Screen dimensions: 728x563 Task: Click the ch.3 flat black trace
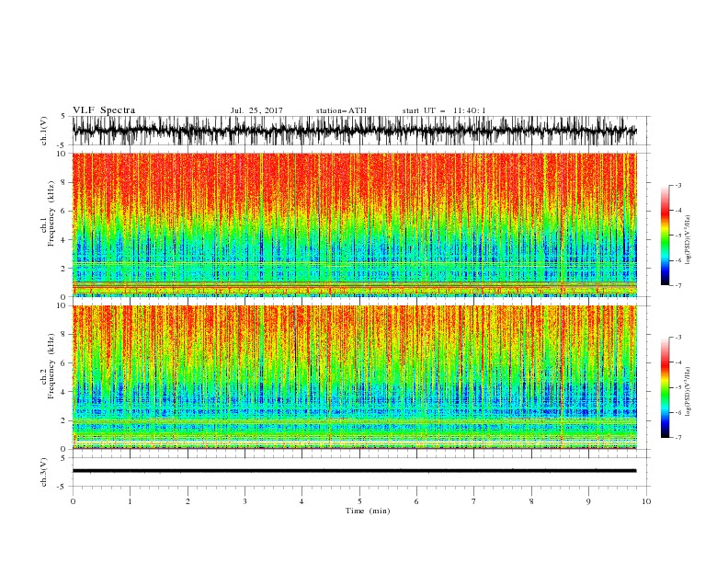coord(354,471)
